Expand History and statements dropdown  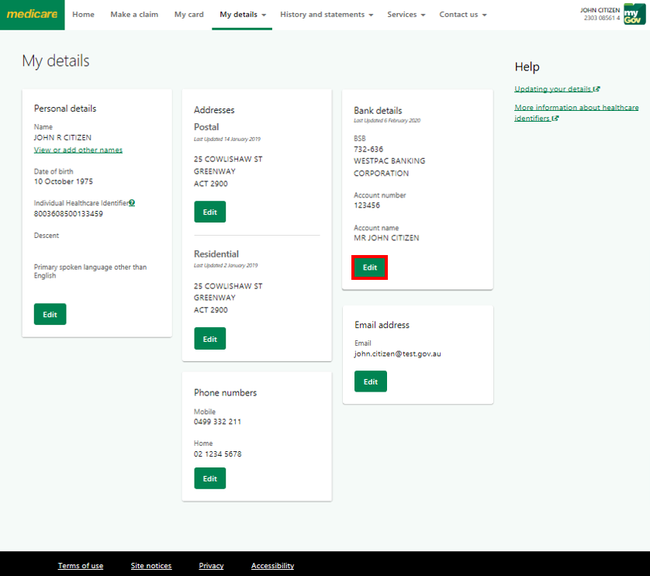click(x=326, y=15)
